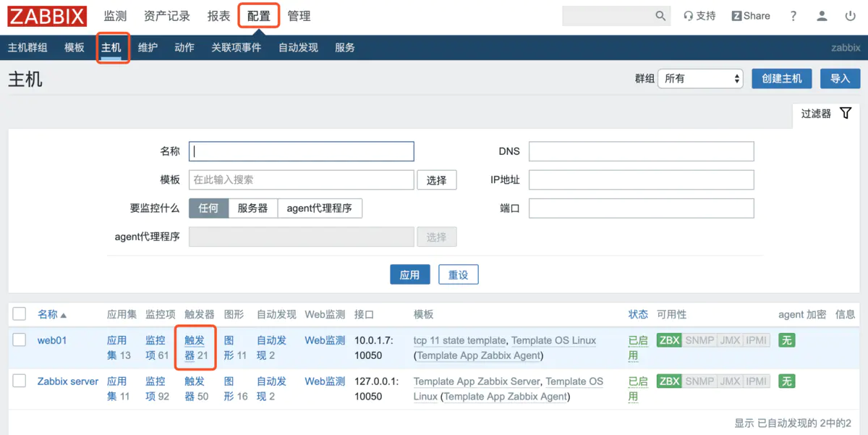Select the 任何 monitoring option

(208, 208)
